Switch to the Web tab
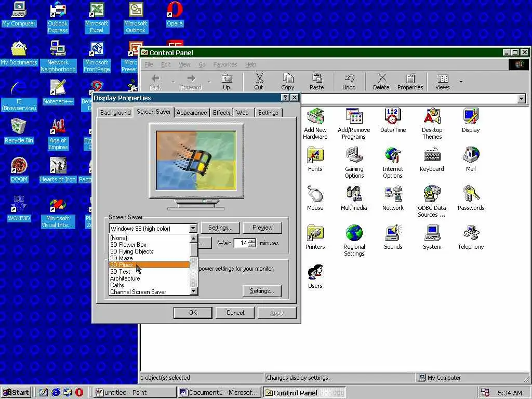 point(243,113)
